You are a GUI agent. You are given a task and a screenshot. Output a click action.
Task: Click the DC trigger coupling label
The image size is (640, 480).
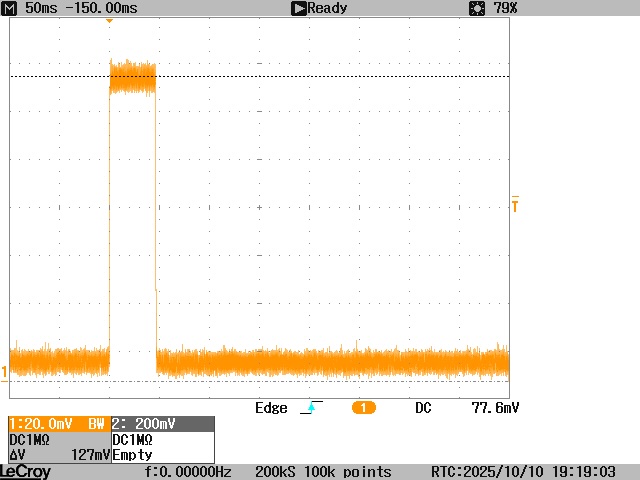(424, 408)
